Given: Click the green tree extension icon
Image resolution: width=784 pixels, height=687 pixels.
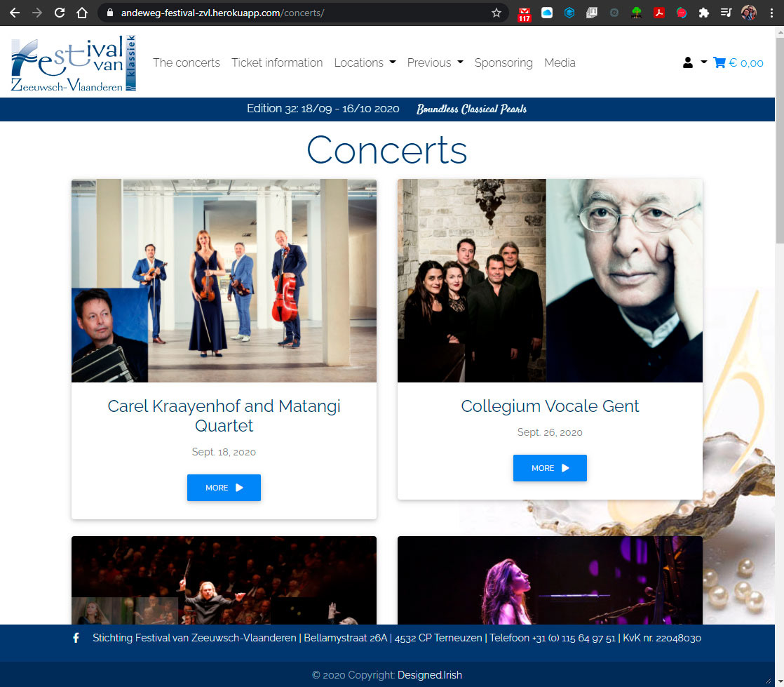Looking at the screenshot, I should click(x=637, y=13).
